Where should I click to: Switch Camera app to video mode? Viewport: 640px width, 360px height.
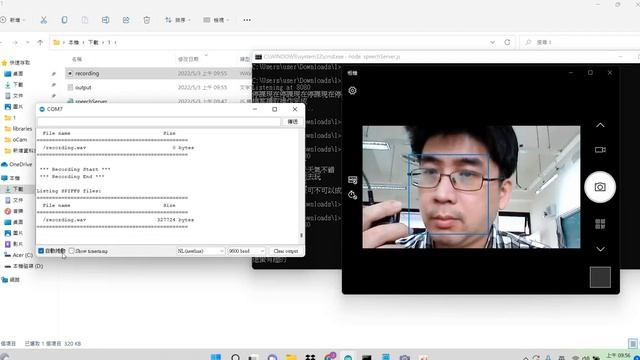click(600, 150)
